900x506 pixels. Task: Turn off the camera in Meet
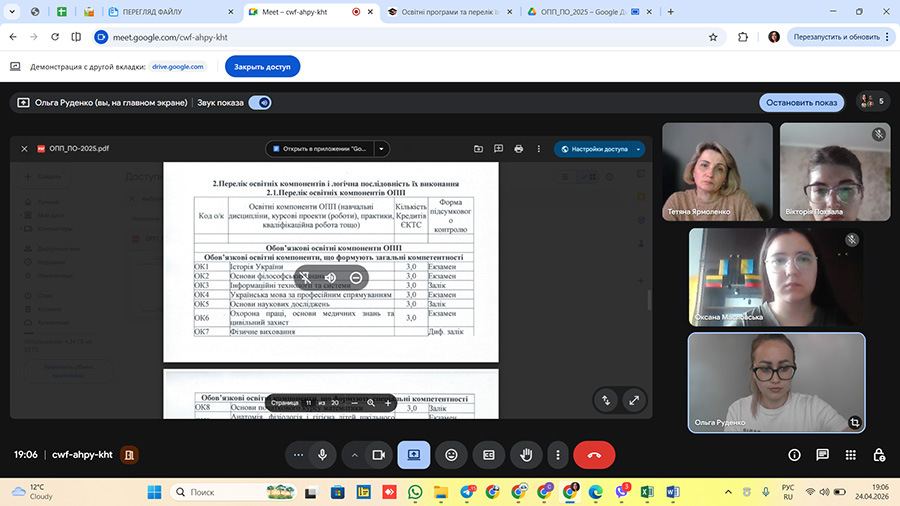click(x=378, y=455)
